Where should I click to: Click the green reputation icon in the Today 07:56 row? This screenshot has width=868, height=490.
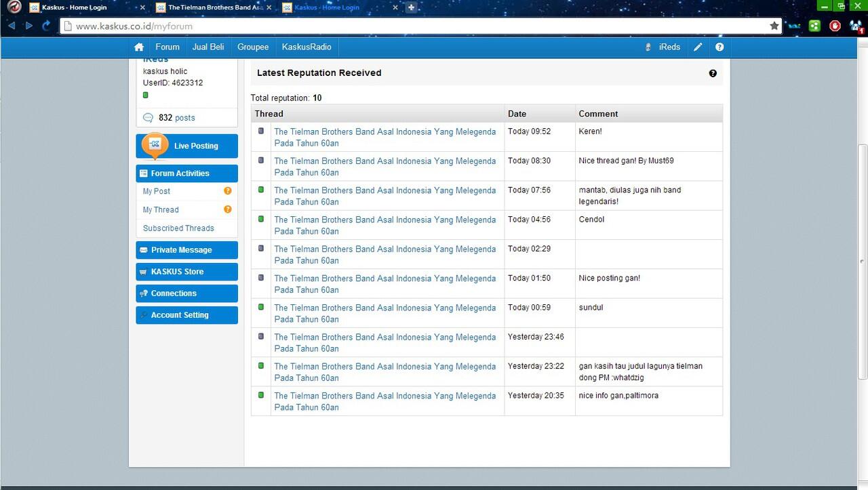[261, 190]
